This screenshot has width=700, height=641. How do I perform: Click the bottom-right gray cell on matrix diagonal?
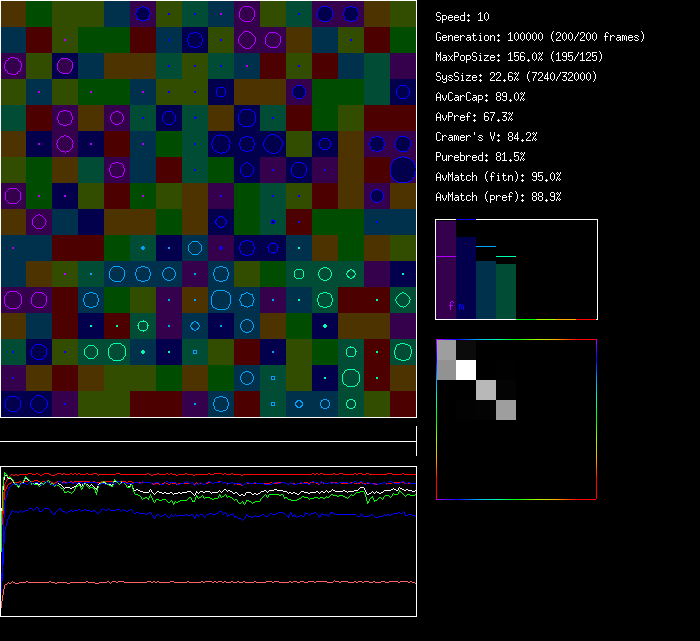tap(506, 409)
